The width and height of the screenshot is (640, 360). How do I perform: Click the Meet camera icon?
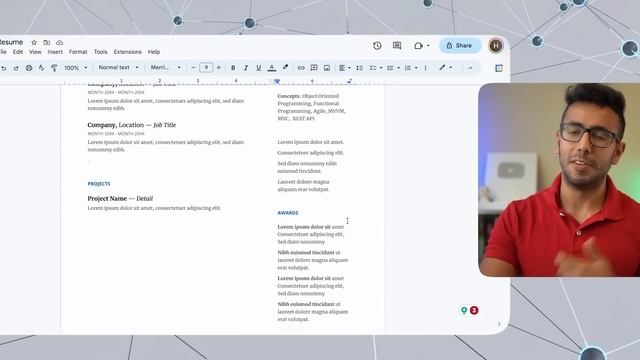418,46
